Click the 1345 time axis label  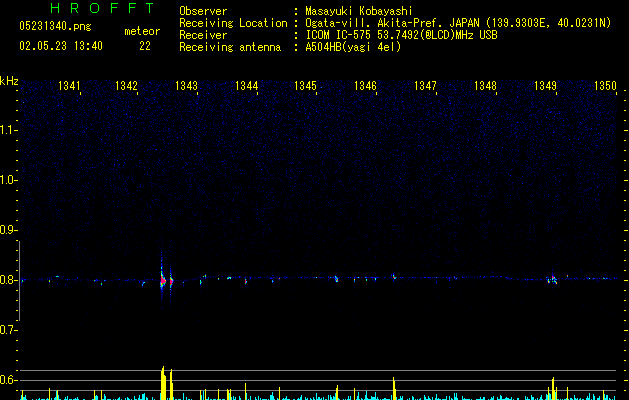[x=305, y=86]
